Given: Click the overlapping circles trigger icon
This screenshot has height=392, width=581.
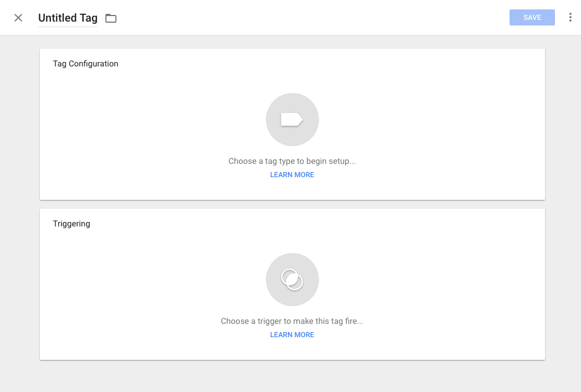Looking at the screenshot, I should [292, 280].
